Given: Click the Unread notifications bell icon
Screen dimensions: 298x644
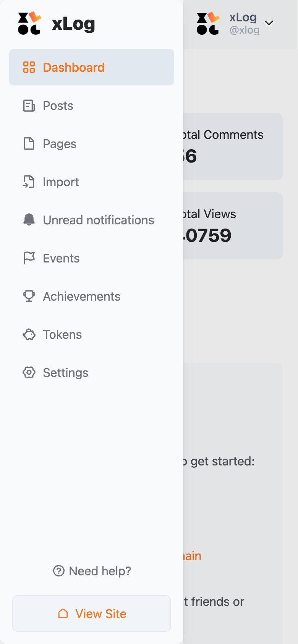Looking at the screenshot, I should [29, 220].
